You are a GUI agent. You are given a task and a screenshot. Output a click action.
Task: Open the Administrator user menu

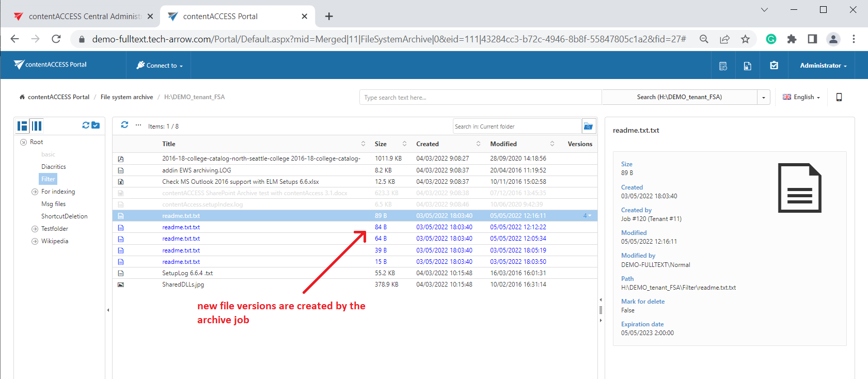tap(823, 66)
